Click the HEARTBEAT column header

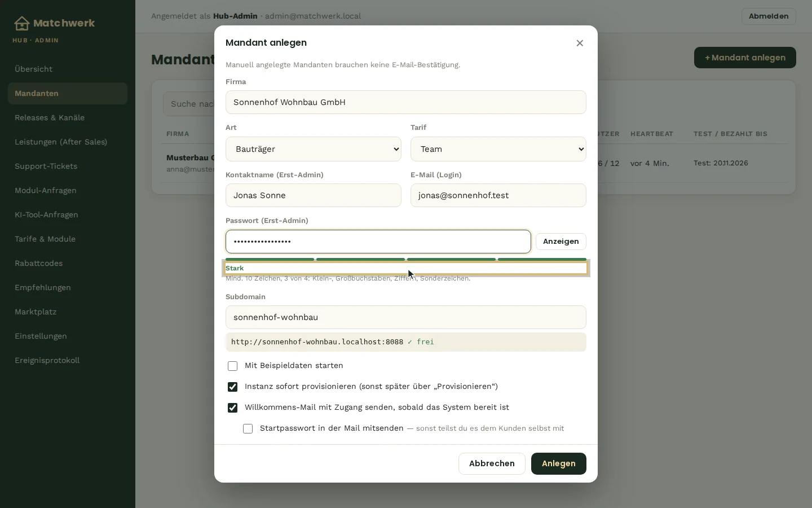tap(652, 134)
